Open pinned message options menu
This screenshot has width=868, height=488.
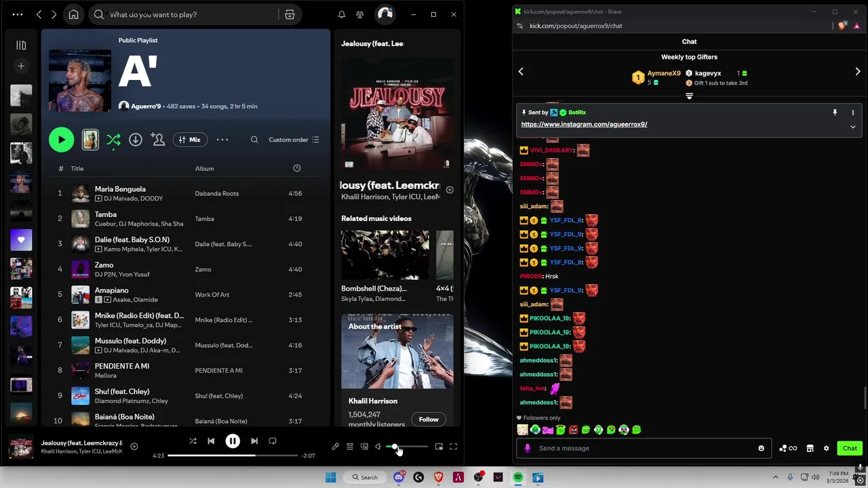point(853,113)
